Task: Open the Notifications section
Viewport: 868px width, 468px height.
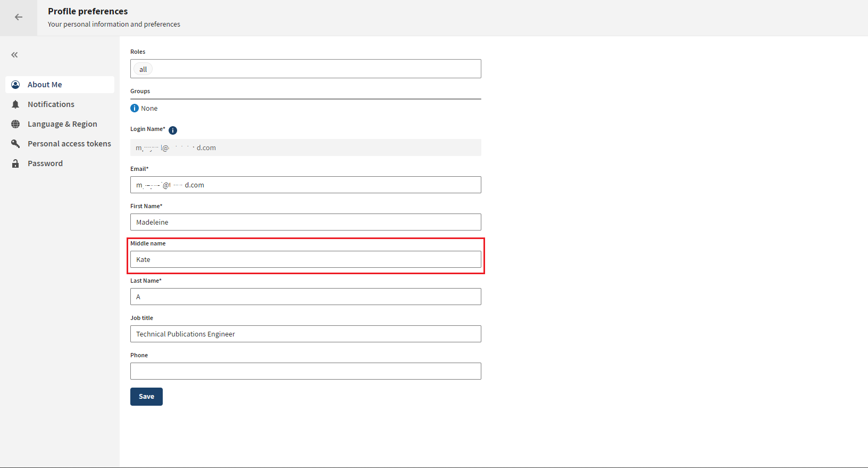Action: [51, 104]
